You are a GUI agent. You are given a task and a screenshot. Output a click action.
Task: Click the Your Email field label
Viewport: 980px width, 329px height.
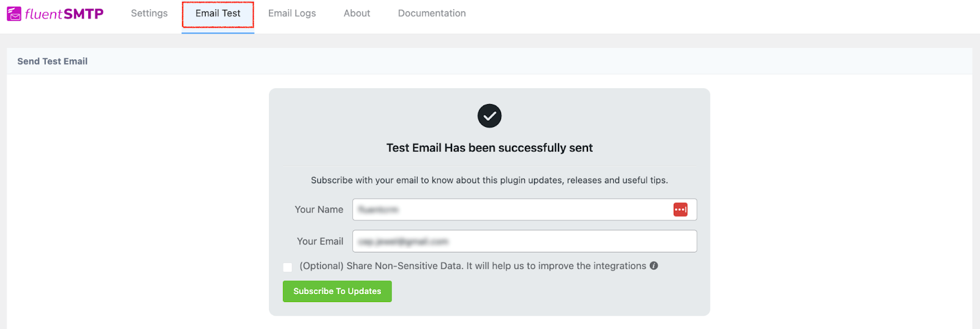(320, 241)
